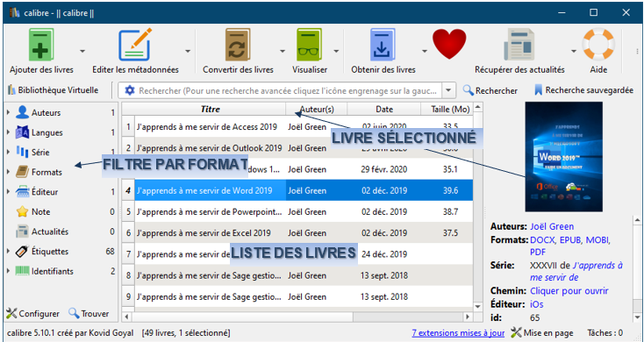
Task: Select Formats in the tag browser
Action: tap(47, 172)
